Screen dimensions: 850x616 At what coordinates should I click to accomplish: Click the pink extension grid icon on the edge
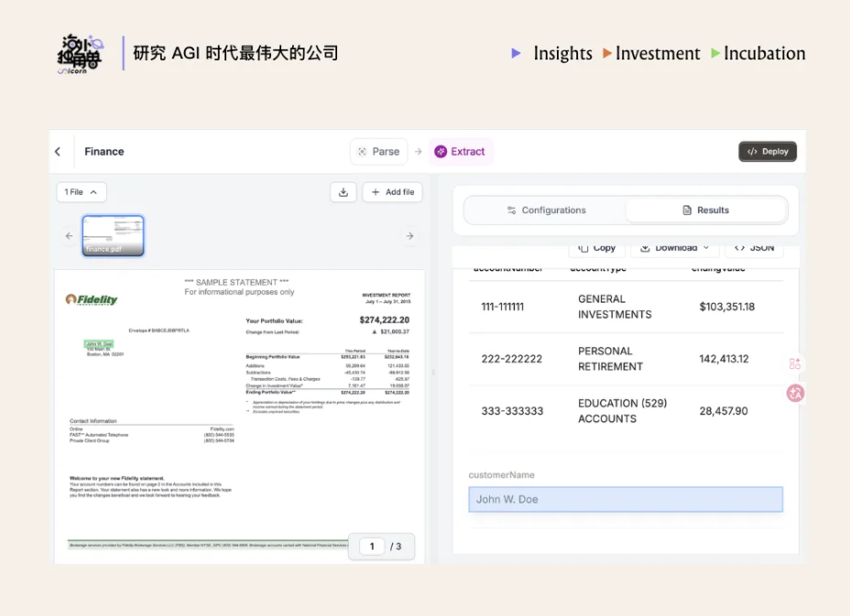click(794, 363)
